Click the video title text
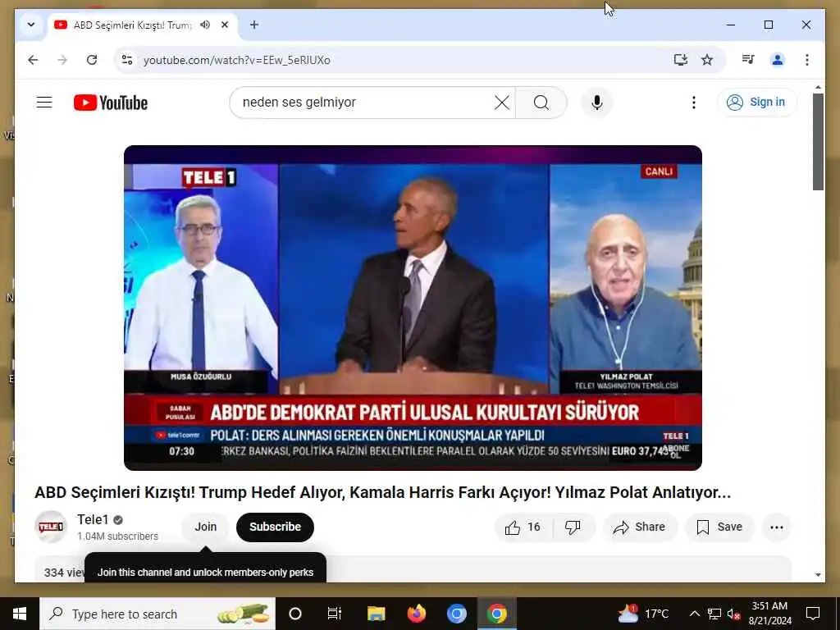 pyautogui.click(x=382, y=492)
